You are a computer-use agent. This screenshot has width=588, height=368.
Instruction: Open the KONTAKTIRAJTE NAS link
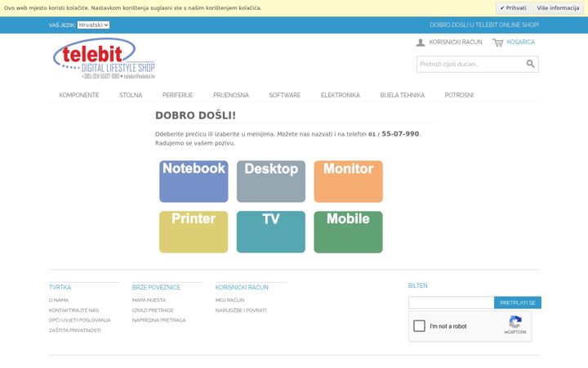pos(73,310)
